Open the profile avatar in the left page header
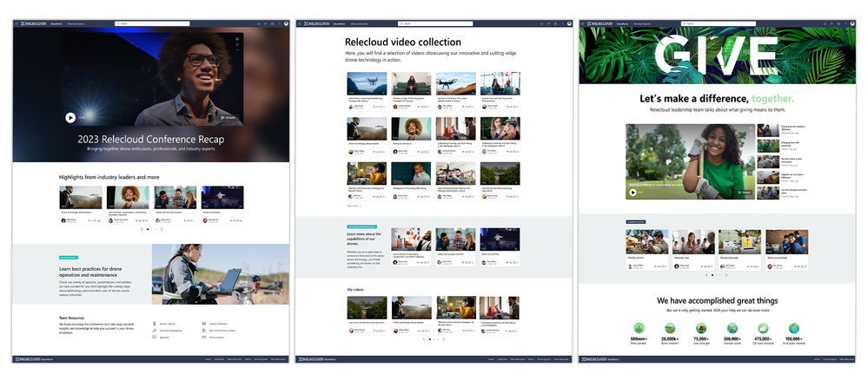Image resolution: width=868 pixels, height=381 pixels. pyautogui.click(x=287, y=23)
